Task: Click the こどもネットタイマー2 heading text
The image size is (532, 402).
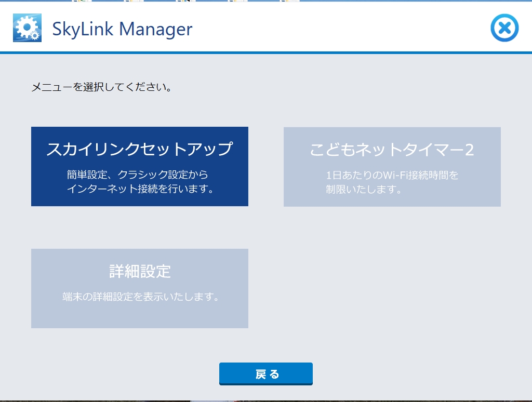Action: 392,150
